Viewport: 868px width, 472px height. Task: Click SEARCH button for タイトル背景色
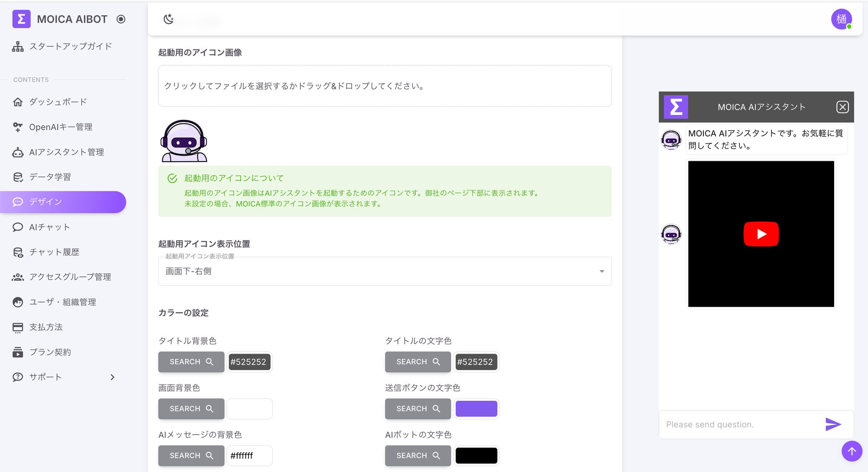[191, 362]
